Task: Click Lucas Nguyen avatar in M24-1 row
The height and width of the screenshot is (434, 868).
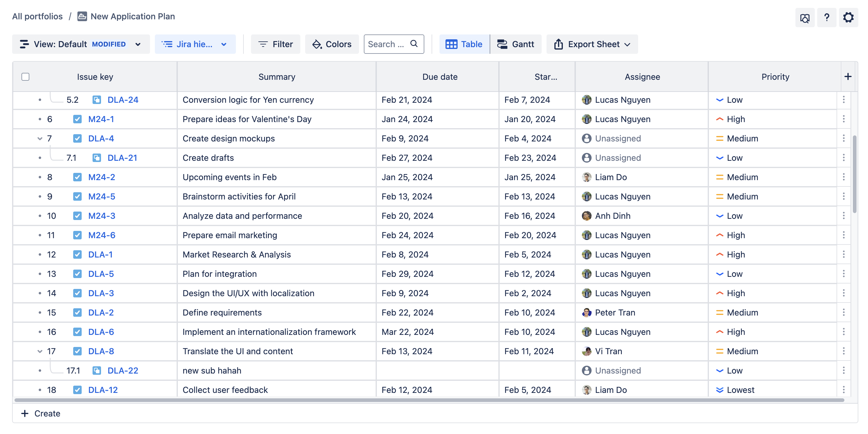Action: point(586,119)
